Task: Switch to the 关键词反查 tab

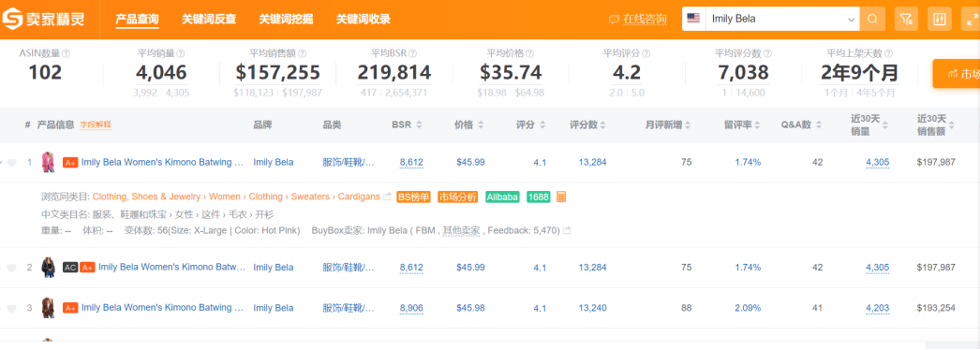Action: pyautogui.click(x=209, y=20)
